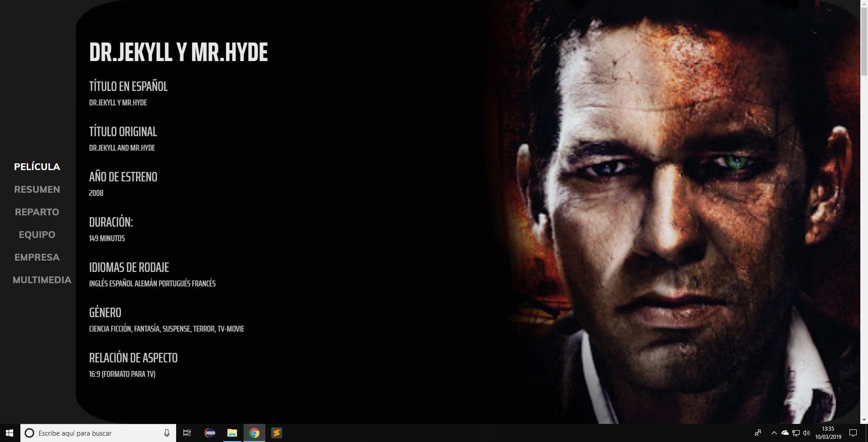Open the REPARTO section
The height and width of the screenshot is (442, 868).
tap(37, 212)
